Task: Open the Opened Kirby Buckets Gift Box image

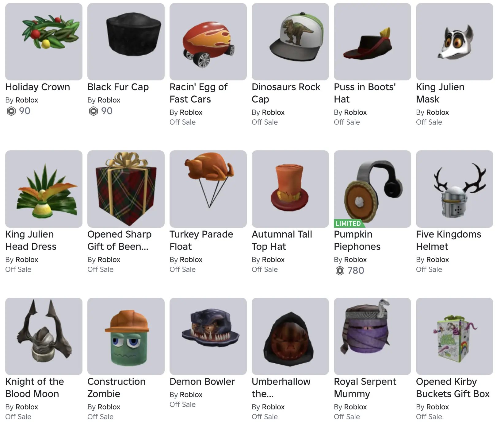Action: pyautogui.click(x=455, y=336)
